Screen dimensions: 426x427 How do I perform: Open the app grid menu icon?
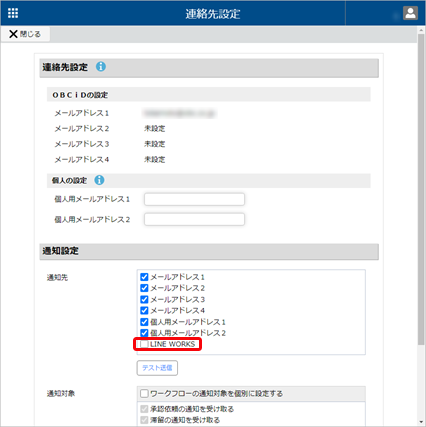tap(13, 13)
